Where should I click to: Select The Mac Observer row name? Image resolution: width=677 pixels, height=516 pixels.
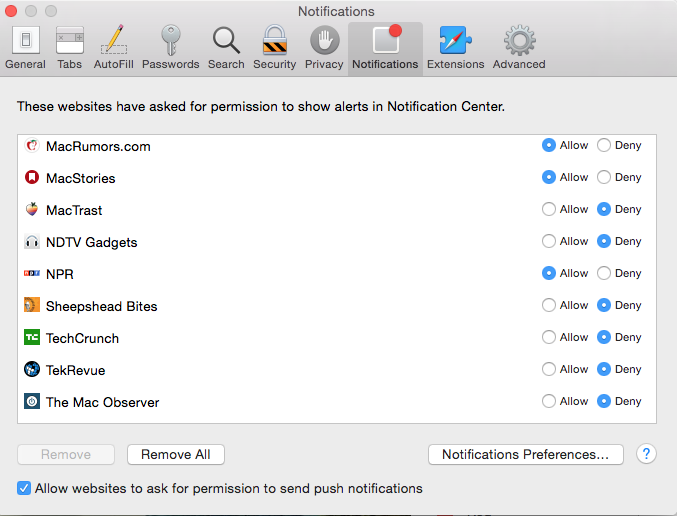[x=102, y=402]
